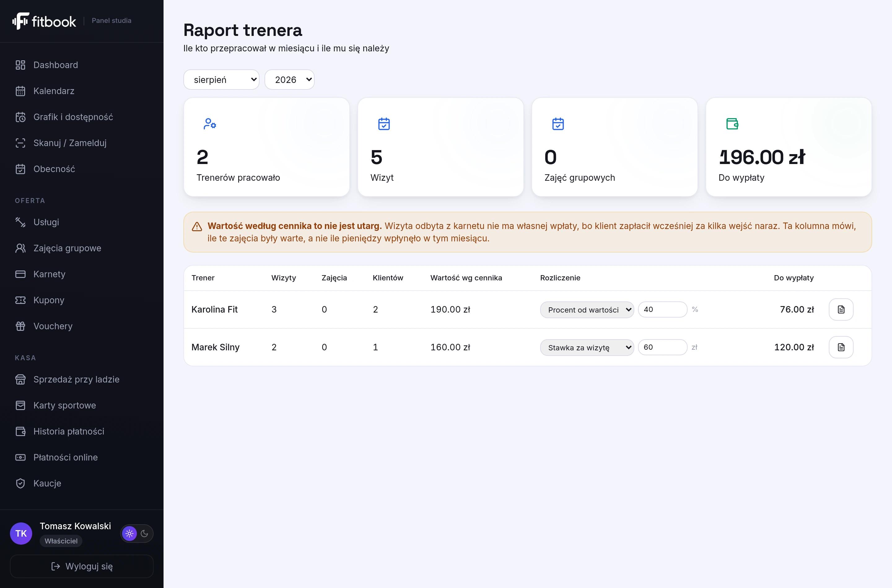This screenshot has width=892, height=588.
Task: Click the Usługi dumbbell icon
Action: (x=20, y=222)
